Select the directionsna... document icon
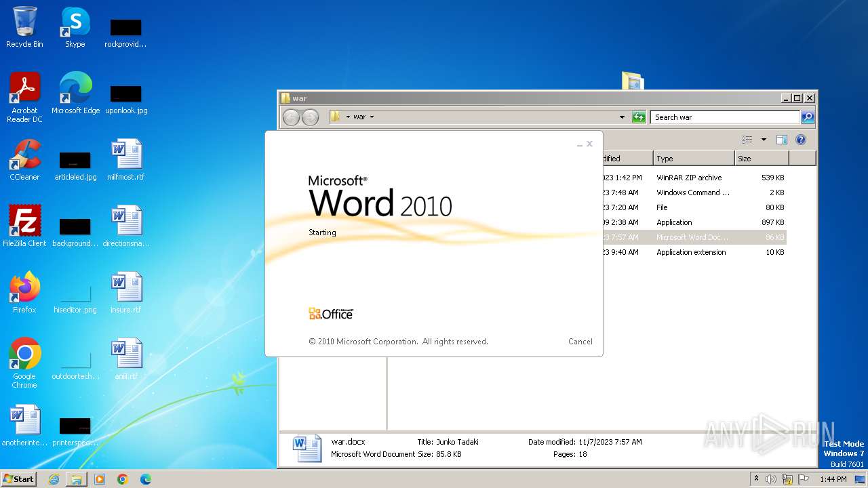Viewport: 868px width, 488px height. point(126,226)
